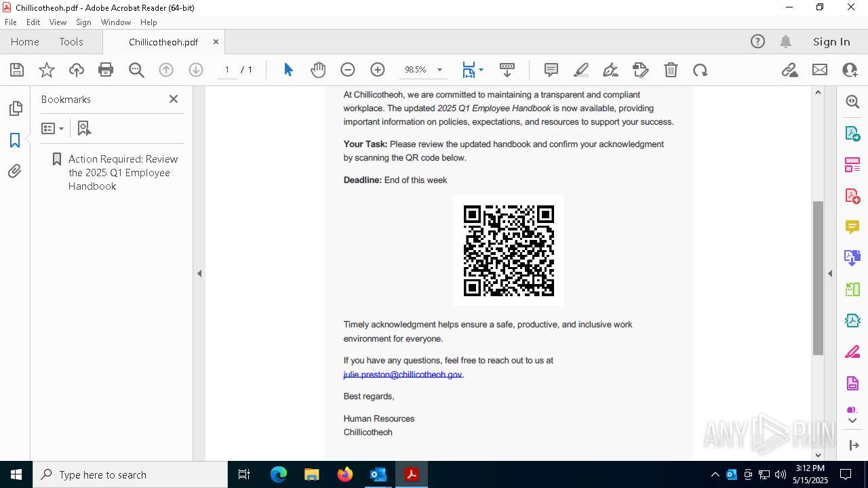
Task: Upload file to cloud with the cloud arrow icon
Action: (x=77, y=70)
